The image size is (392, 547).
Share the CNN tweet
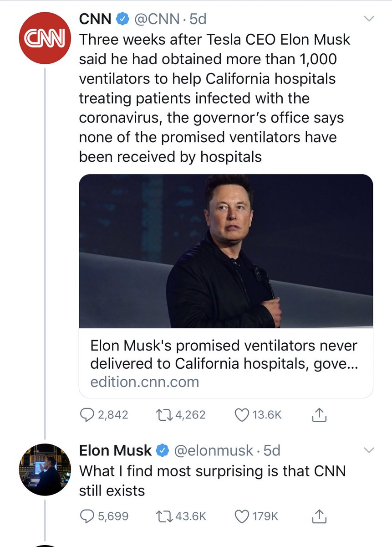(x=319, y=415)
